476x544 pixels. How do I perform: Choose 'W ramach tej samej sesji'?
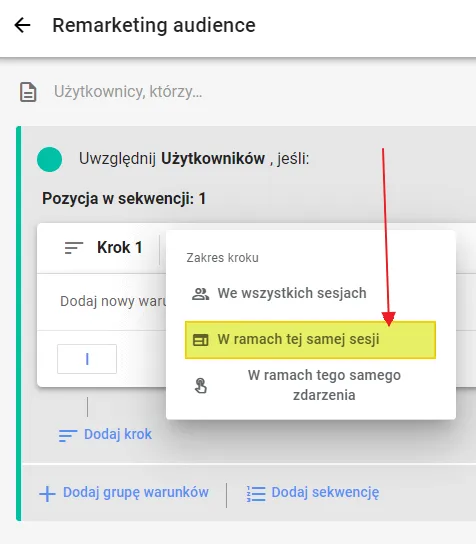coord(311,340)
